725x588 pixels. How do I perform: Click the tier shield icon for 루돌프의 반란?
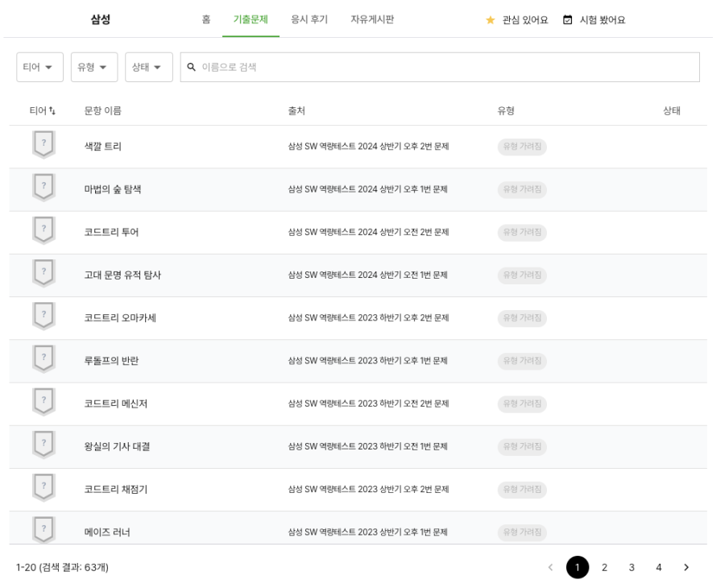tap(44, 359)
